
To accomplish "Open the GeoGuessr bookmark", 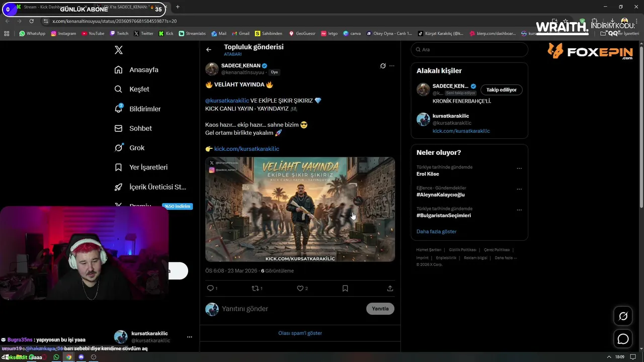I will pos(302,34).
